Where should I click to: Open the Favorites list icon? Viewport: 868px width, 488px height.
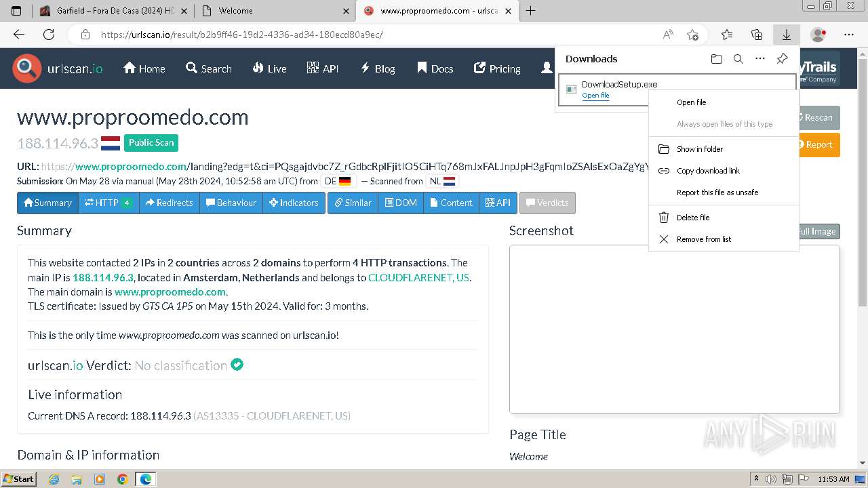(727, 35)
